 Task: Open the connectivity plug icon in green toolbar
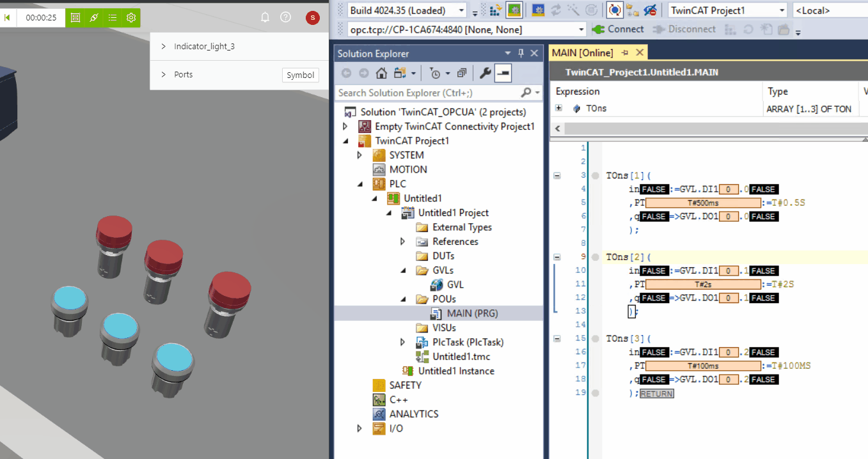[93, 18]
